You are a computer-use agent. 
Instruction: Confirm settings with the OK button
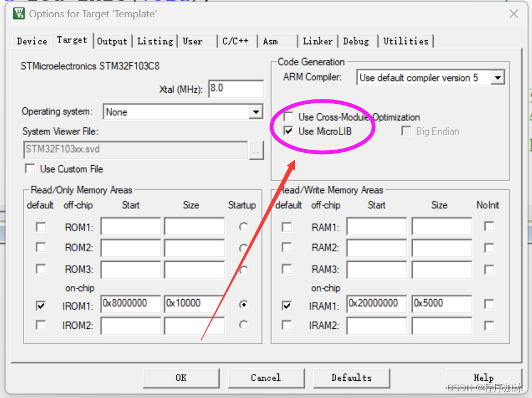pyautogui.click(x=181, y=378)
